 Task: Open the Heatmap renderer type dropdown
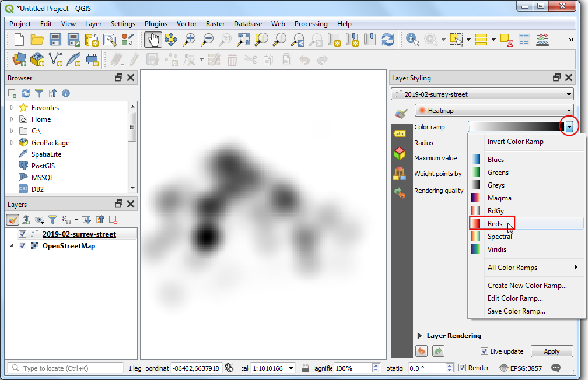[x=494, y=111]
